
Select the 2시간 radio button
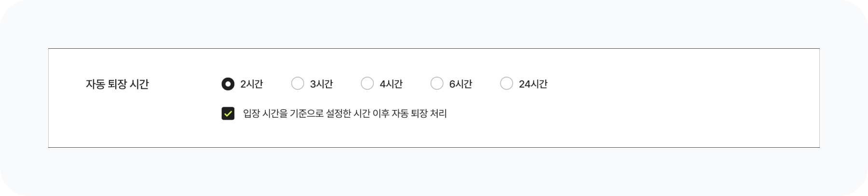pyautogui.click(x=228, y=84)
